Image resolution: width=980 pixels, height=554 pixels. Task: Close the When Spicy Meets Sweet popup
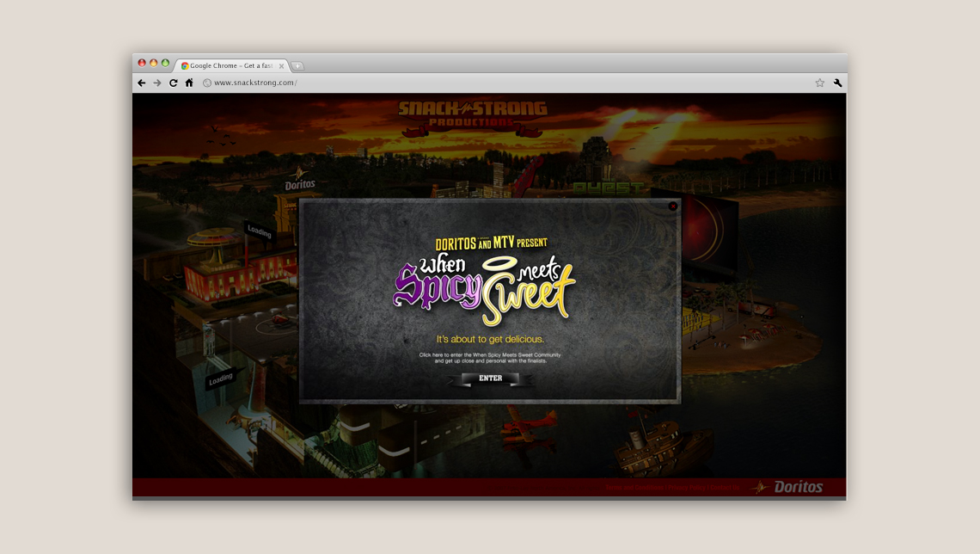(x=672, y=206)
